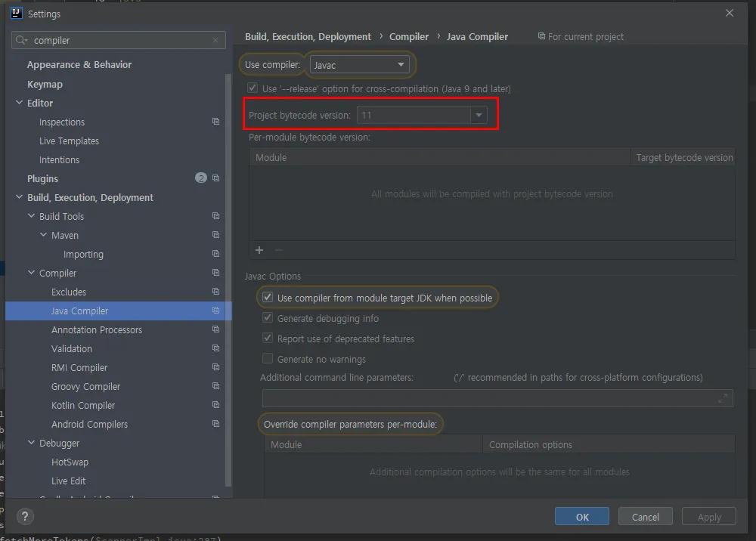Click project-level icon beside Android Compilers
Viewport: 756px width, 541px height.
point(216,423)
